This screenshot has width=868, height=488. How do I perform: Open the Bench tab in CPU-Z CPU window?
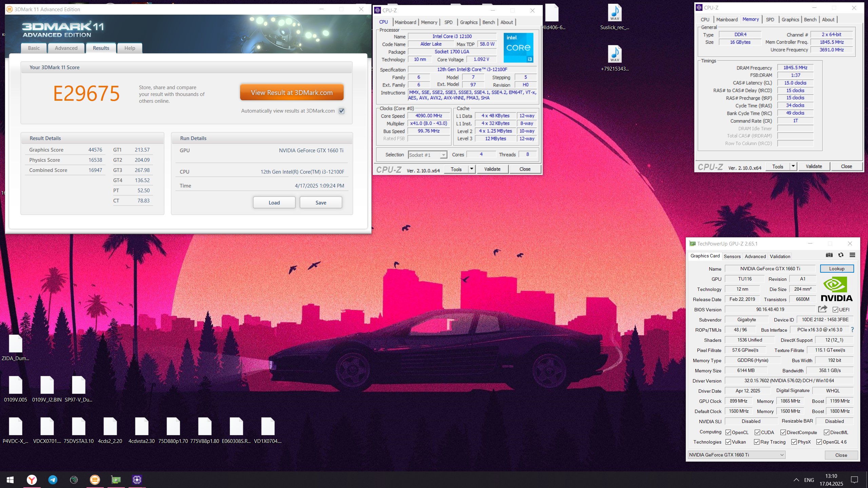pos(488,22)
